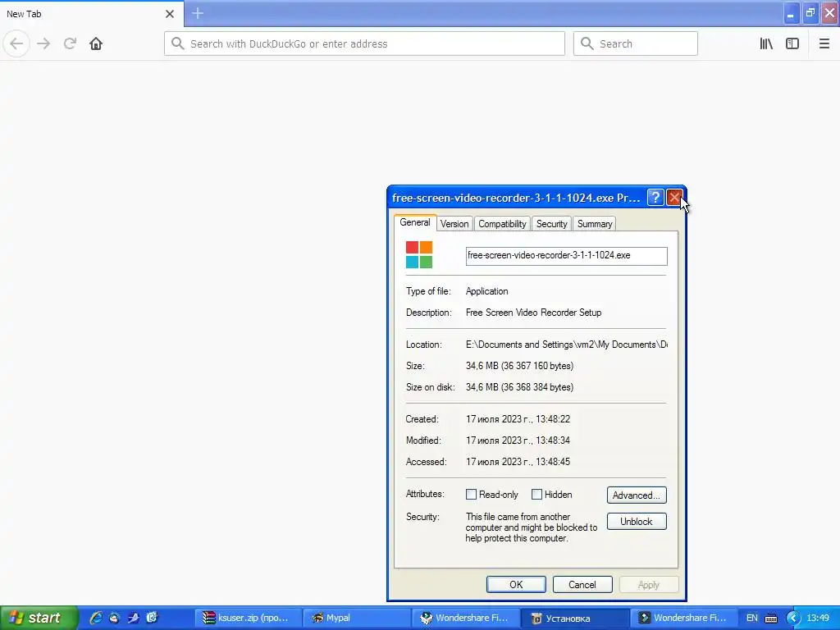Viewport: 840px width, 630px height.
Task: Switch to the last Wondershare Fi... taskbar button
Action: 683,618
